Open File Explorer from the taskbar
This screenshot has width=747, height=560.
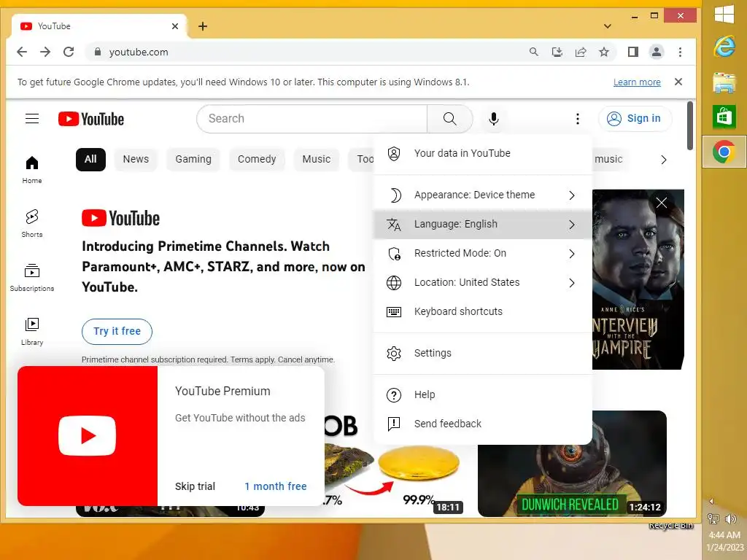724,82
